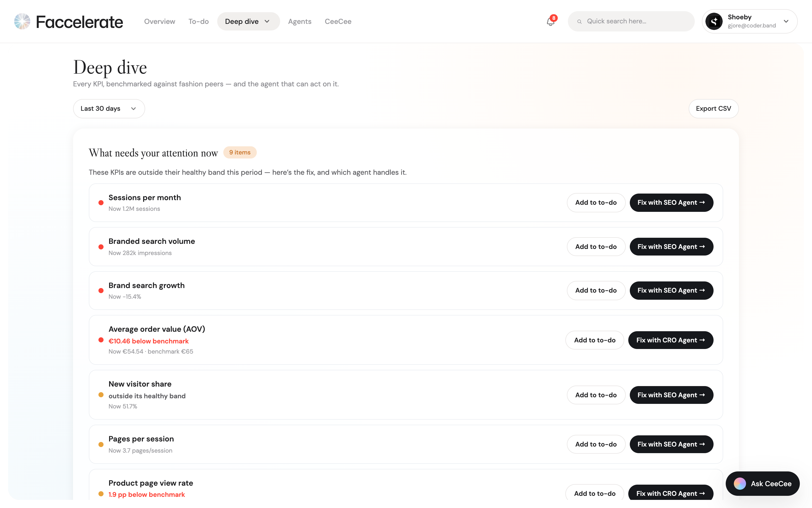Fix Average order value with CRO Agent
Image resolution: width=812 pixels, height=508 pixels.
670,340
